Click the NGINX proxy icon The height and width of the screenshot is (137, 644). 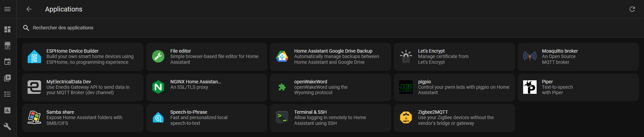tap(158, 87)
